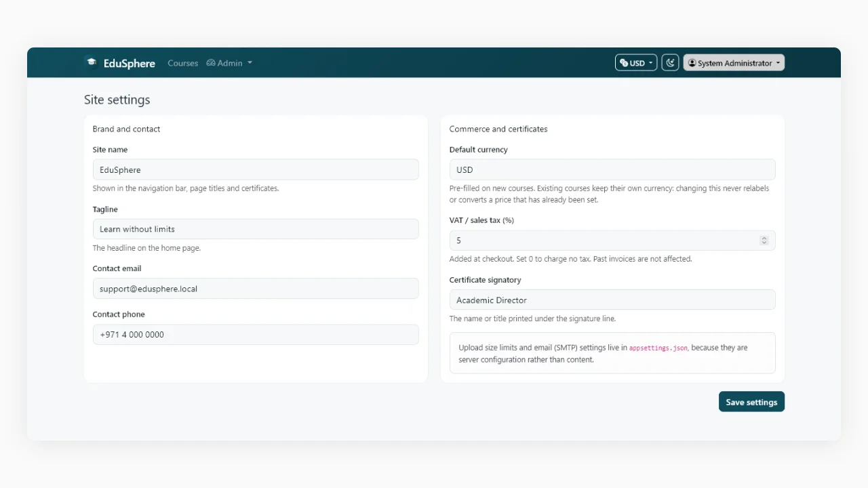Click into the Contact email field

click(256, 289)
